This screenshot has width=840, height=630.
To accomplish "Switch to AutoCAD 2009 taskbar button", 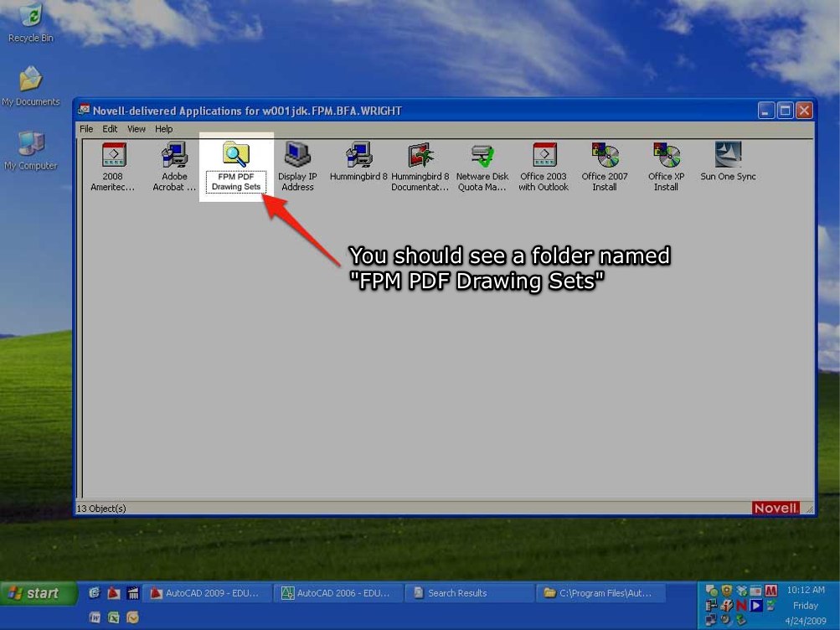I will (207, 593).
